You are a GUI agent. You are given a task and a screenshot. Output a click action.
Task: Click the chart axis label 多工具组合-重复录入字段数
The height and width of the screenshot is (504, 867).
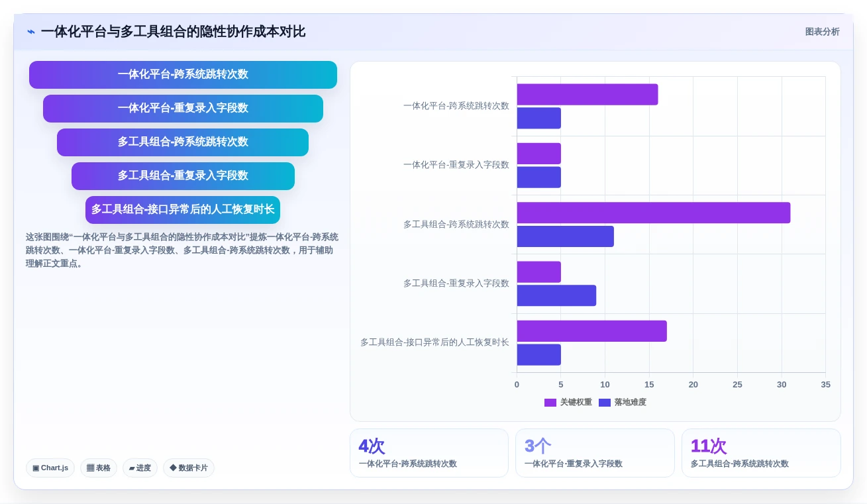coord(456,283)
